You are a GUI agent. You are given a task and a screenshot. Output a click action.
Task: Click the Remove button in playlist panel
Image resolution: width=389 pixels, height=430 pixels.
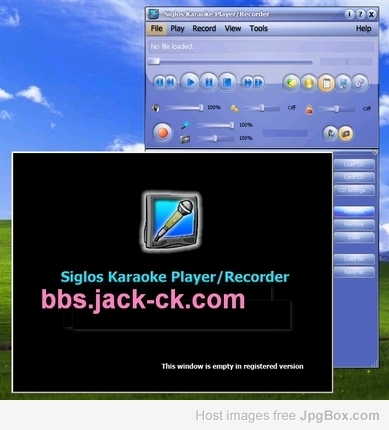(354, 224)
